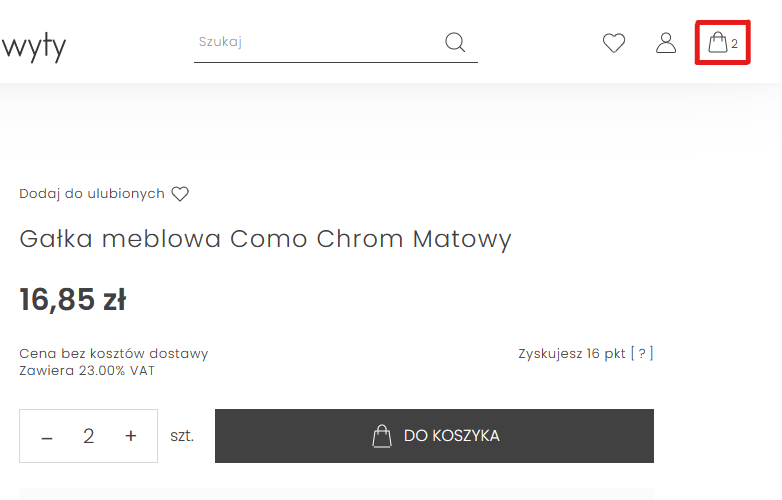Select the quantity field showing 2
This screenshot has height=500, width=782.
[88, 436]
